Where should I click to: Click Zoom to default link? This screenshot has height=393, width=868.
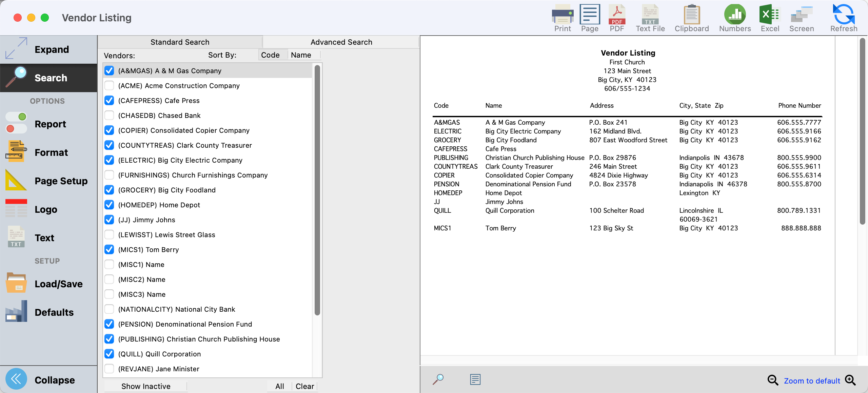[x=812, y=381]
